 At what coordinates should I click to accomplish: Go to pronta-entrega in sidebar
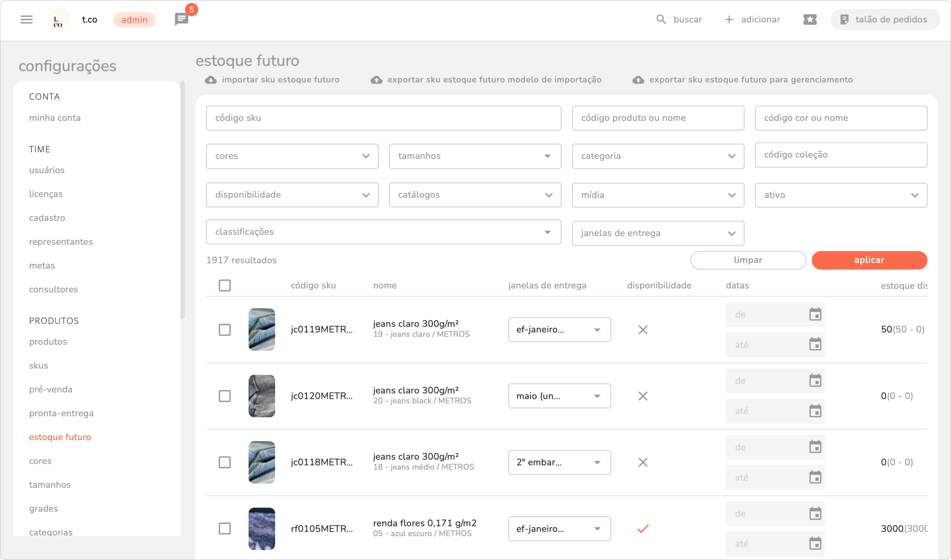coord(61,413)
